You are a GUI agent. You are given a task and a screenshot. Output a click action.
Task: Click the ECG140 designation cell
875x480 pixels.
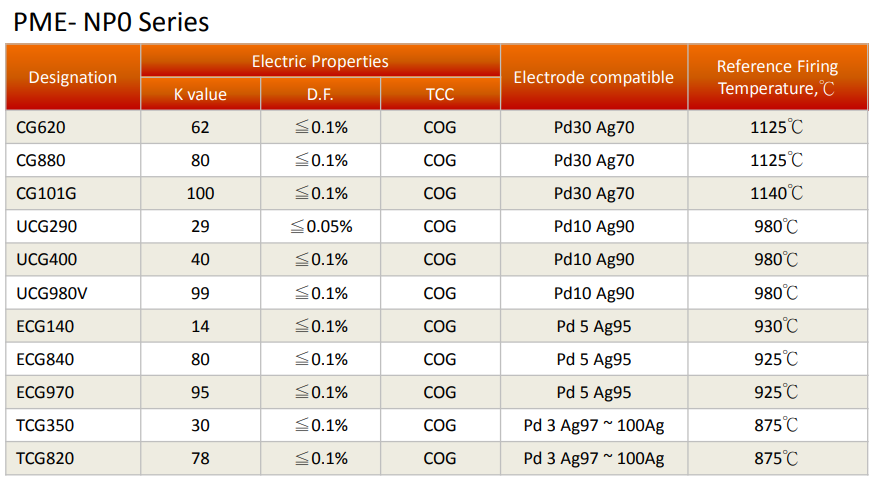point(73,326)
